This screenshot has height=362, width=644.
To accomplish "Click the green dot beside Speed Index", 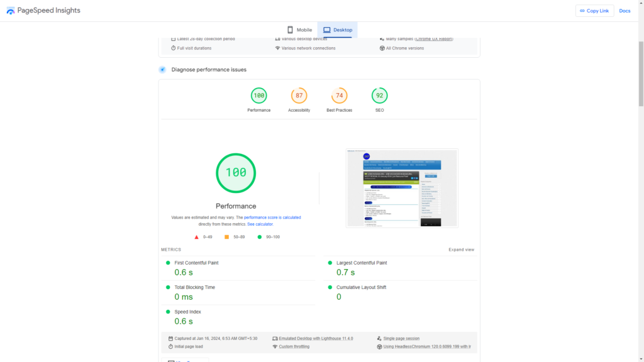I will [x=168, y=312].
